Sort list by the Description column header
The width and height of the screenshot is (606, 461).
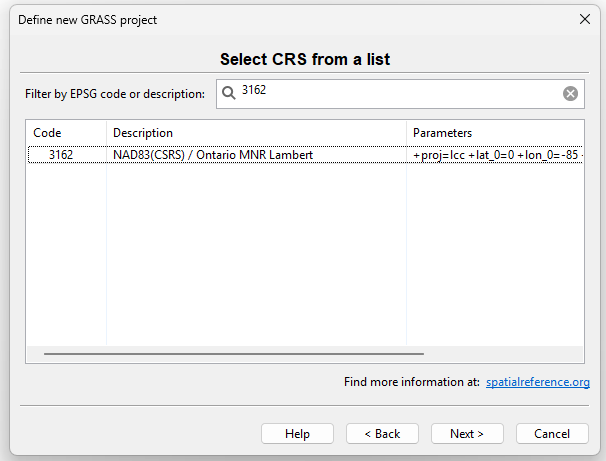(x=255, y=133)
